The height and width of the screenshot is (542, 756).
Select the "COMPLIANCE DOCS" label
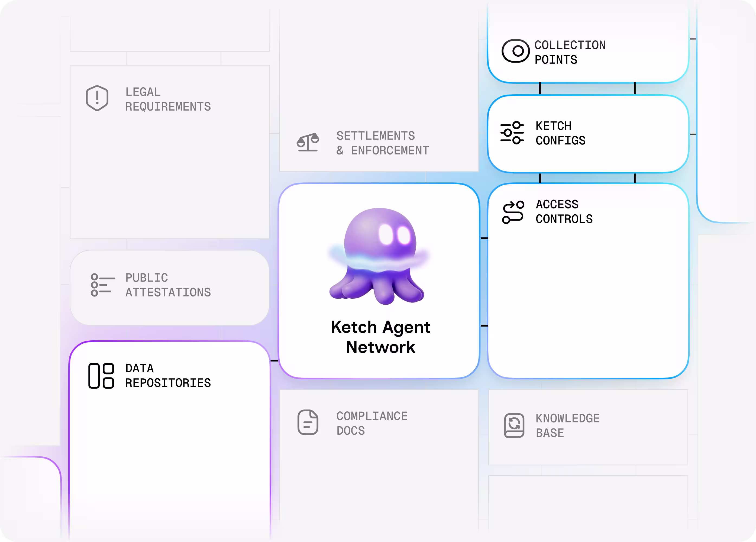click(x=372, y=423)
